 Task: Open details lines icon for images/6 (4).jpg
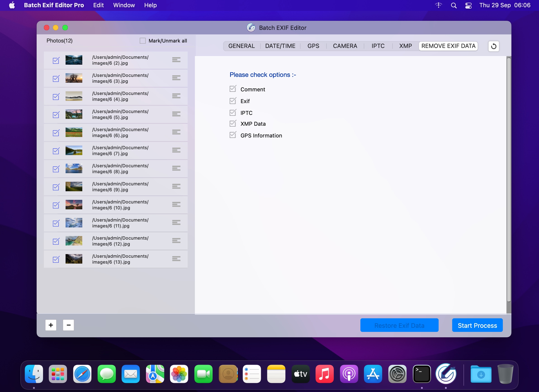click(176, 96)
